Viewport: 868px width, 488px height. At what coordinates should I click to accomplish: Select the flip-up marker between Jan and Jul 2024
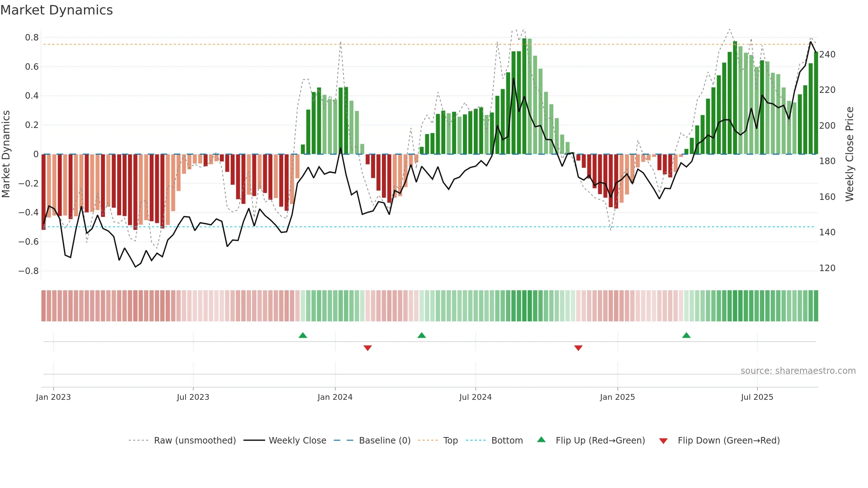pos(422,335)
